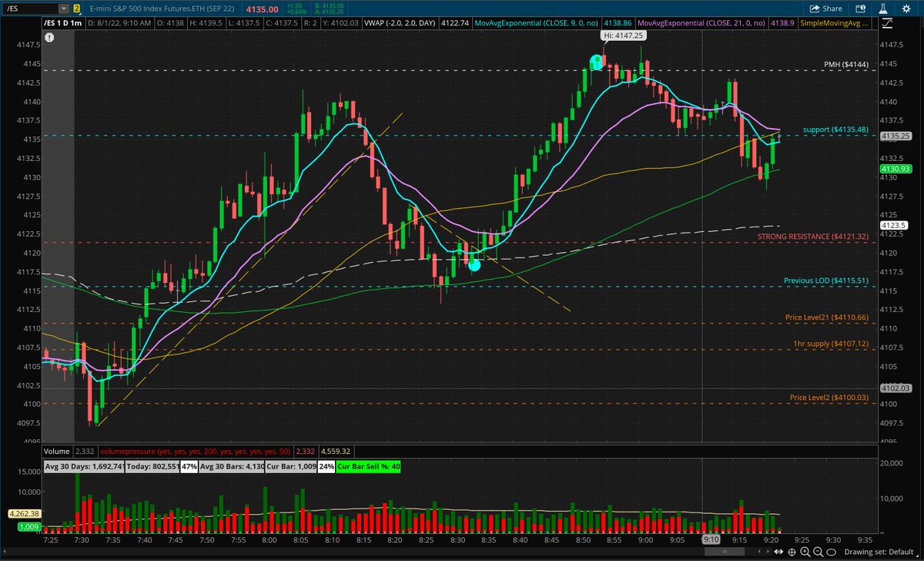The width and height of the screenshot is (924, 561).
Task: Click the zoom out magnifier icon
Action: [818, 553]
